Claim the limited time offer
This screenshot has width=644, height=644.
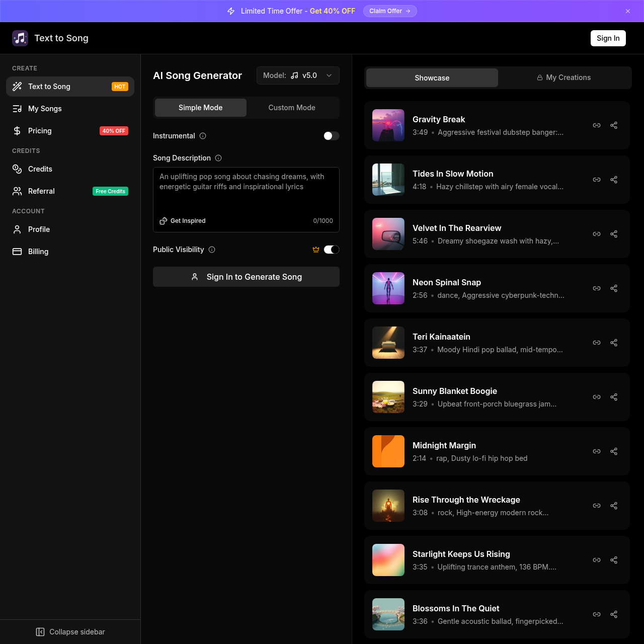tap(390, 11)
